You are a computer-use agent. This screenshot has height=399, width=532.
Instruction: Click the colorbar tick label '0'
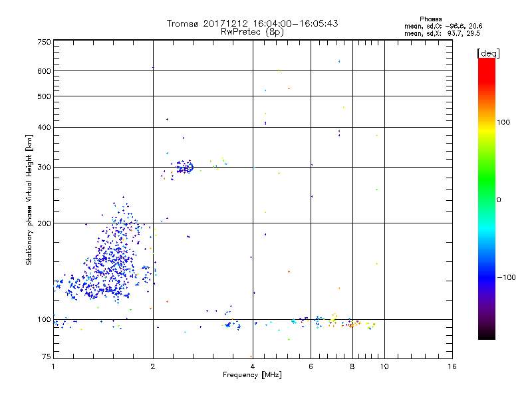click(499, 200)
